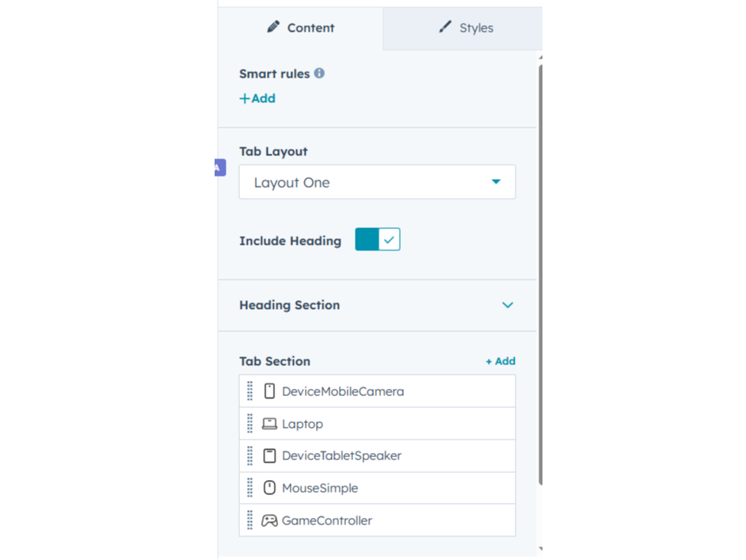Click the mobile camera device icon
The height and width of the screenshot is (560, 746).
click(269, 391)
